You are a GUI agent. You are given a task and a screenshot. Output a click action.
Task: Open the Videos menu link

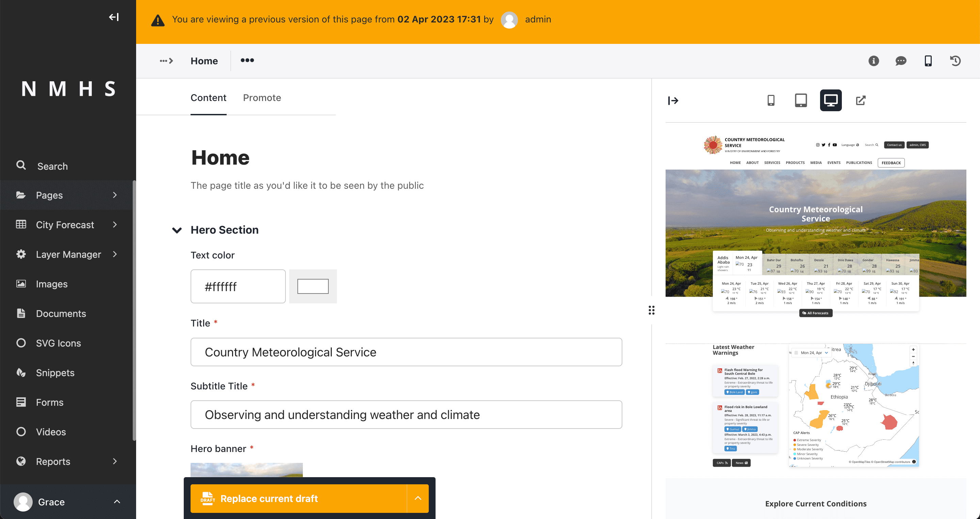(x=67, y=432)
